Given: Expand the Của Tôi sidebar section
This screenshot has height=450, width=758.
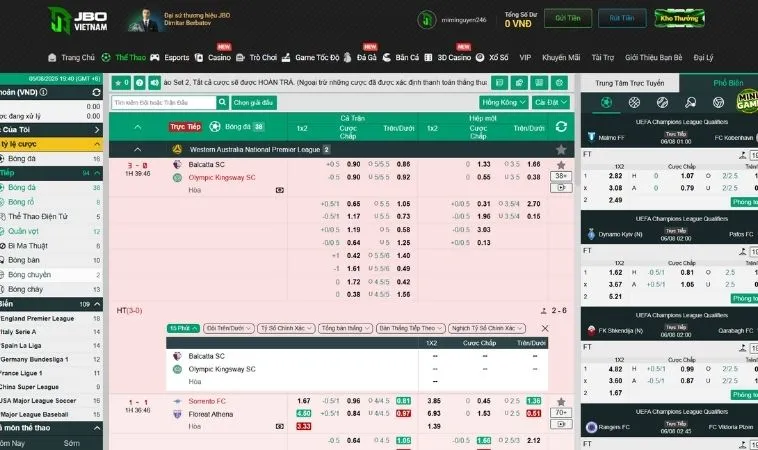Looking at the screenshot, I should (51, 130).
